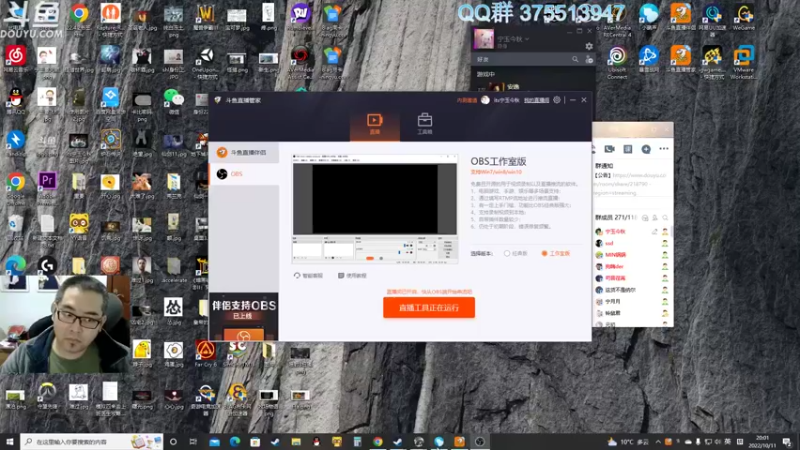
Task: Show hidden system tray icons chevron
Action: tap(658, 442)
